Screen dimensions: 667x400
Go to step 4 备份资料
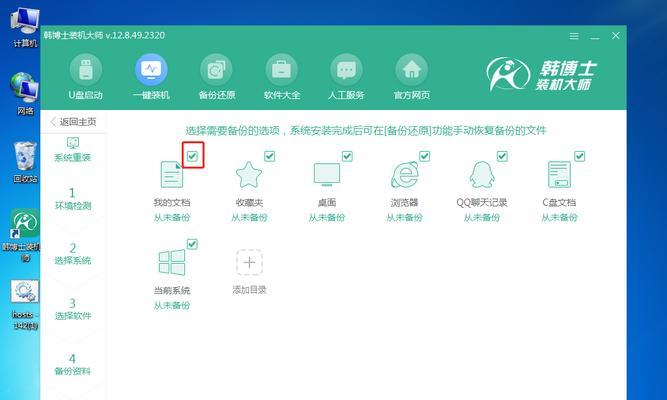(x=73, y=365)
